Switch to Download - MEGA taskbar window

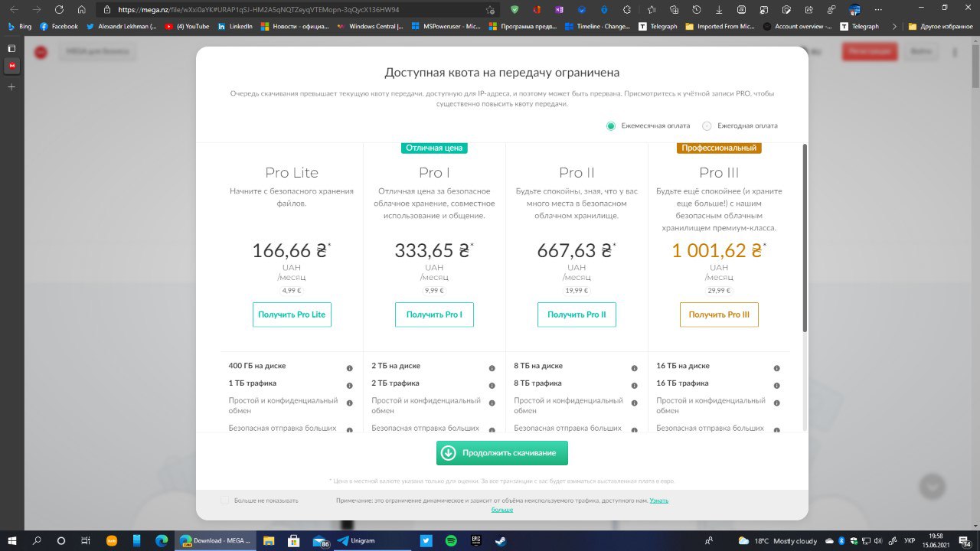tap(214, 540)
